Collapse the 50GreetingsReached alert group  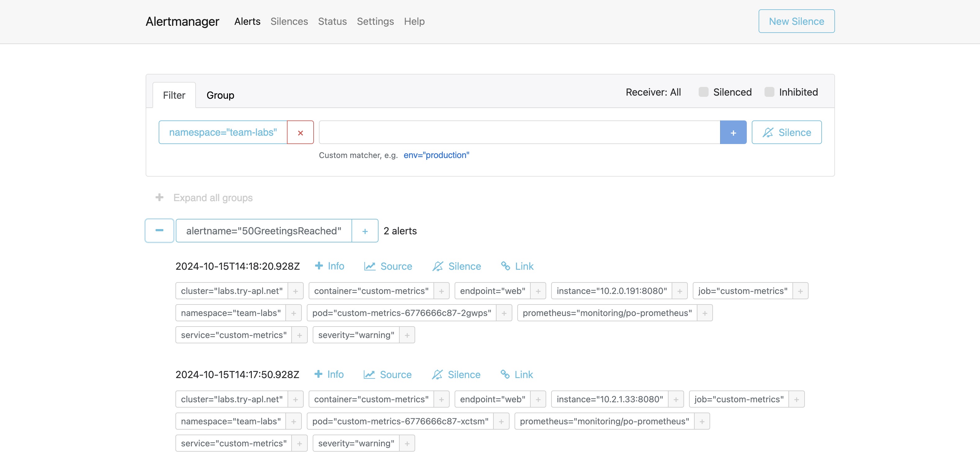(x=159, y=231)
